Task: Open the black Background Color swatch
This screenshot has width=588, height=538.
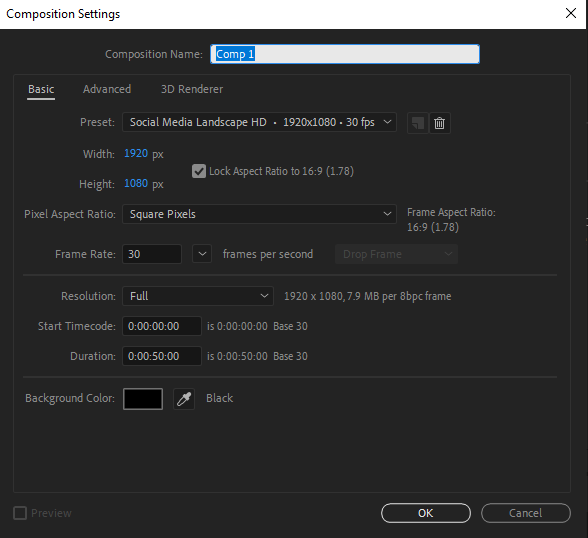Action: click(143, 399)
